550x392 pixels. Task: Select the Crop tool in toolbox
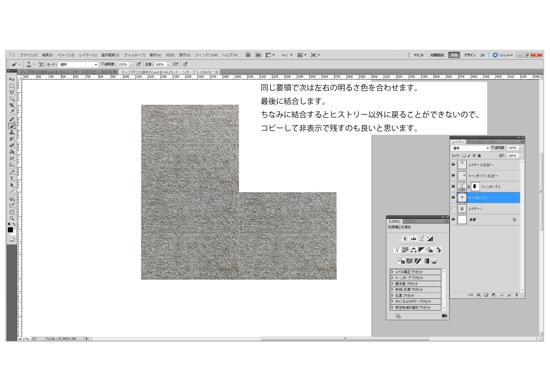(12, 105)
